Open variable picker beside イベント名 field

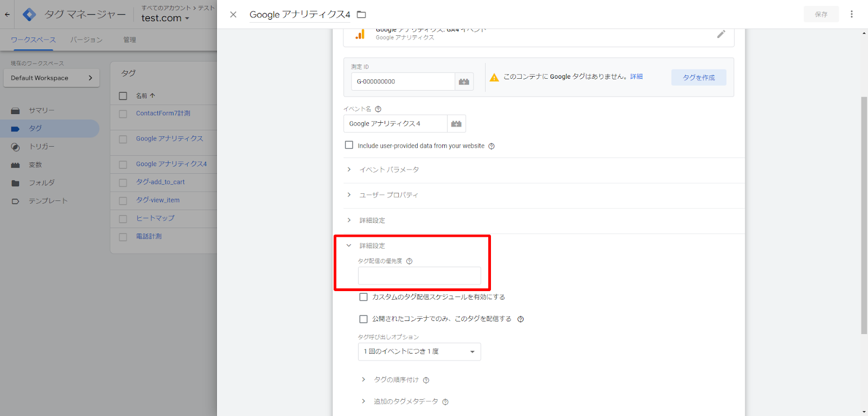(456, 124)
